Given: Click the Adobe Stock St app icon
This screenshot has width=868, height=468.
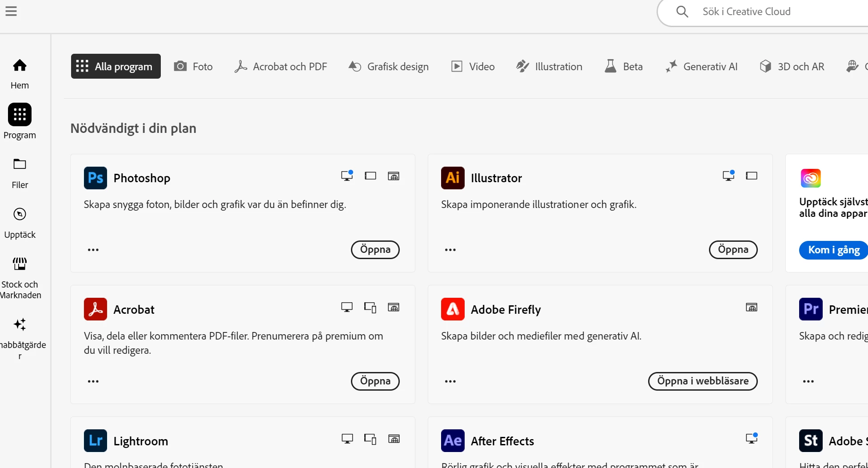Looking at the screenshot, I should 811,440.
